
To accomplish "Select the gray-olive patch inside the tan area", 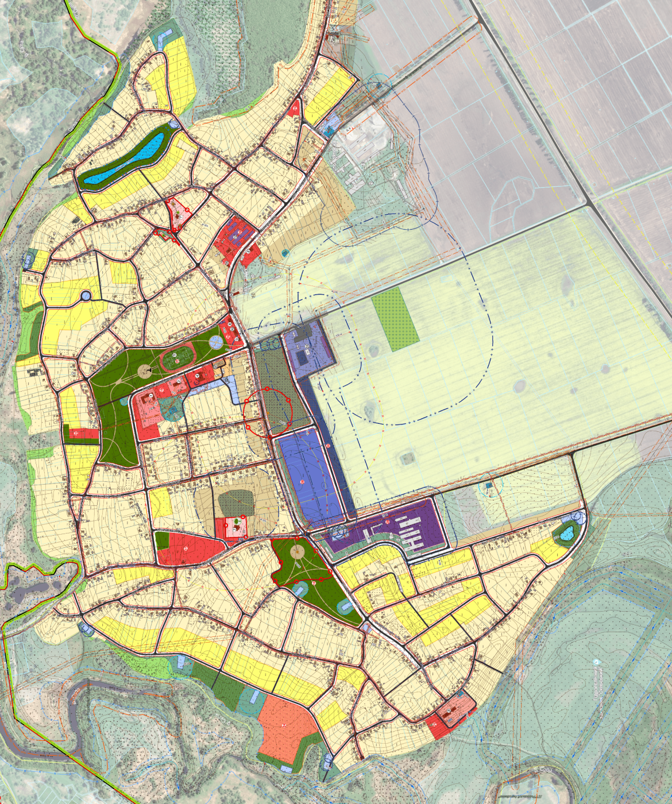I will point(237,503).
